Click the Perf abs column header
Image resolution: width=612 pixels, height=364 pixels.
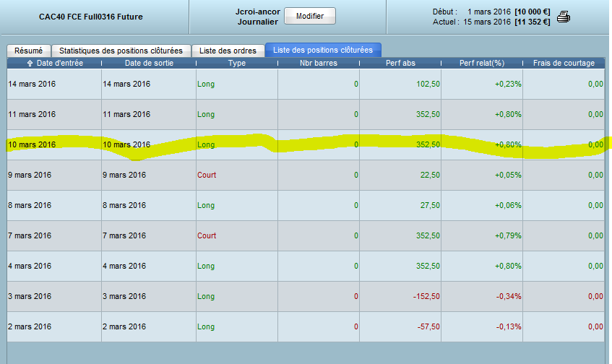pos(400,64)
